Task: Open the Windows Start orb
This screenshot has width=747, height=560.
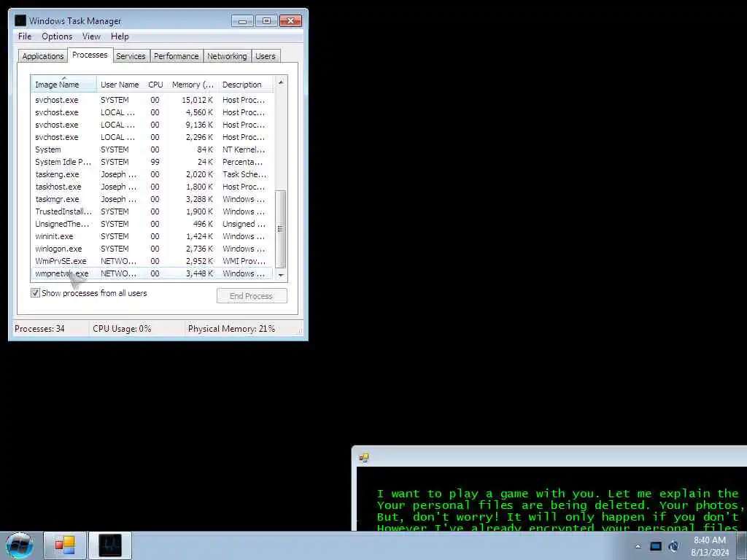Action: 20,545
